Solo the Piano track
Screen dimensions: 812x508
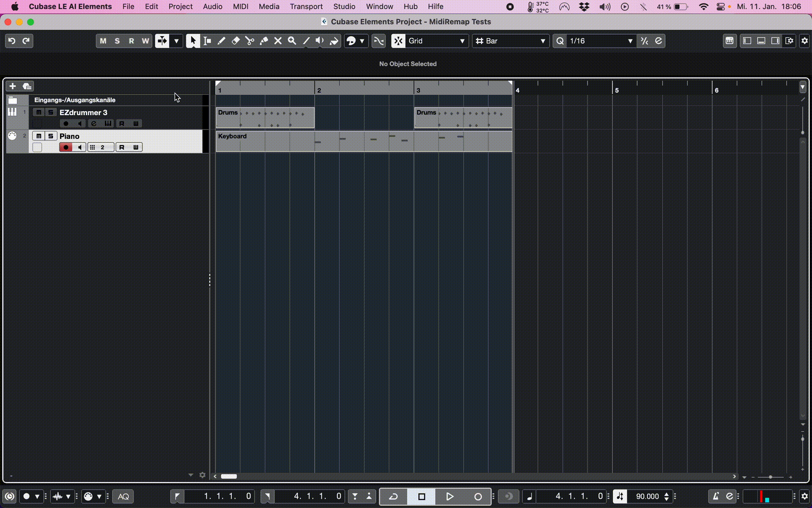[x=51, y=136]
